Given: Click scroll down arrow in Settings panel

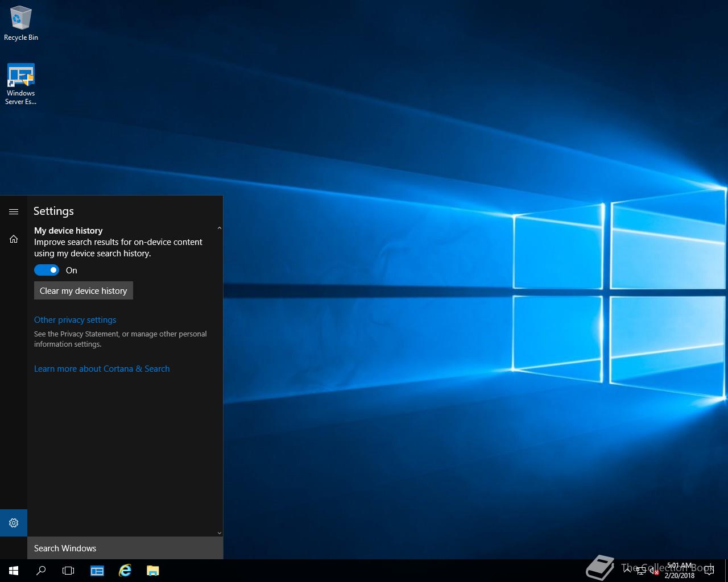Looking at the screenshot, I should tap(219, 533).
